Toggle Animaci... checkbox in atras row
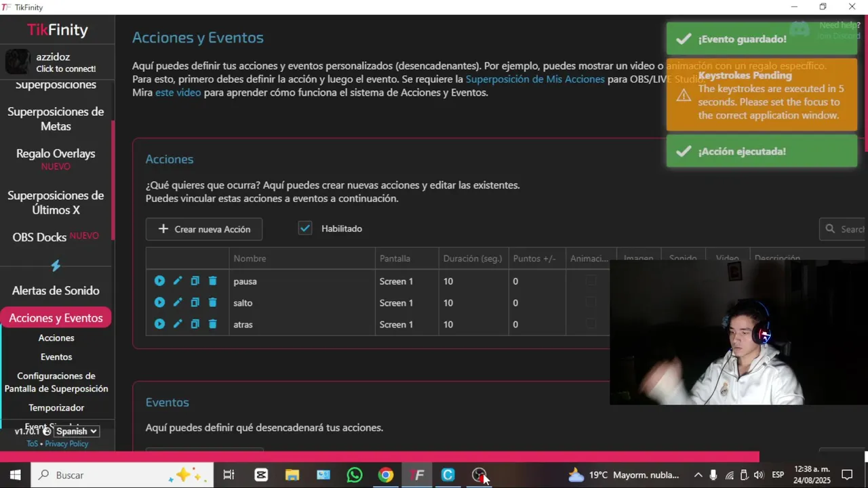868x488 pixels. point(591,324)
